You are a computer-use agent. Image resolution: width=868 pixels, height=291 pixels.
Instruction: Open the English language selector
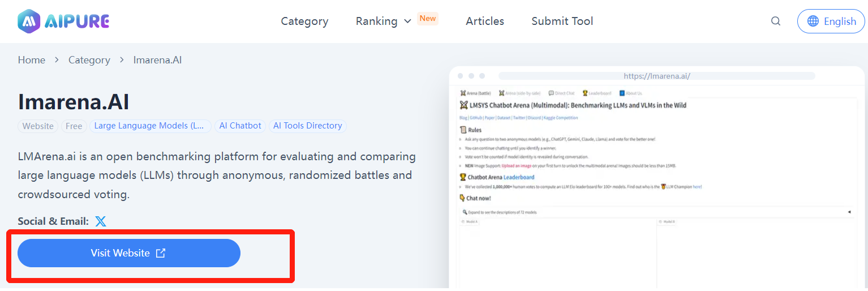(x=831, y=21)
